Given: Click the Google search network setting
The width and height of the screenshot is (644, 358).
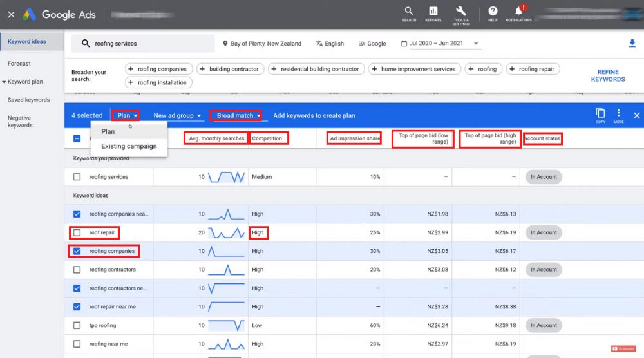Looking at the screenshot, I should (x=372, y=44).
